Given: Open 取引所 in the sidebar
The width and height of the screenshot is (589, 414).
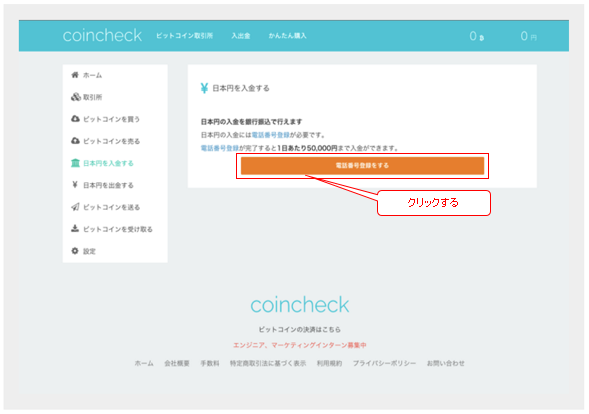Looking at the screenshot, I should [92, 97].
